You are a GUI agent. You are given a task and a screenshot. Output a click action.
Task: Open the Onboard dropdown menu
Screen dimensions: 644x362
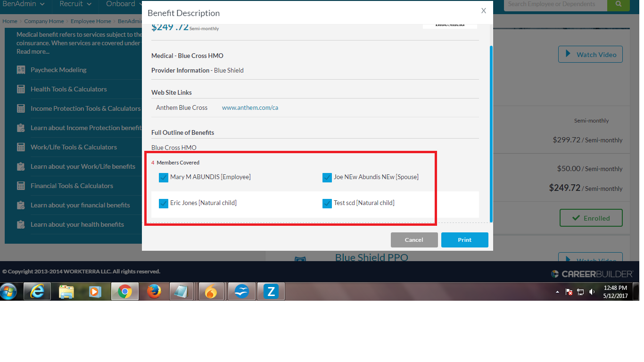[x=124, y=4]
